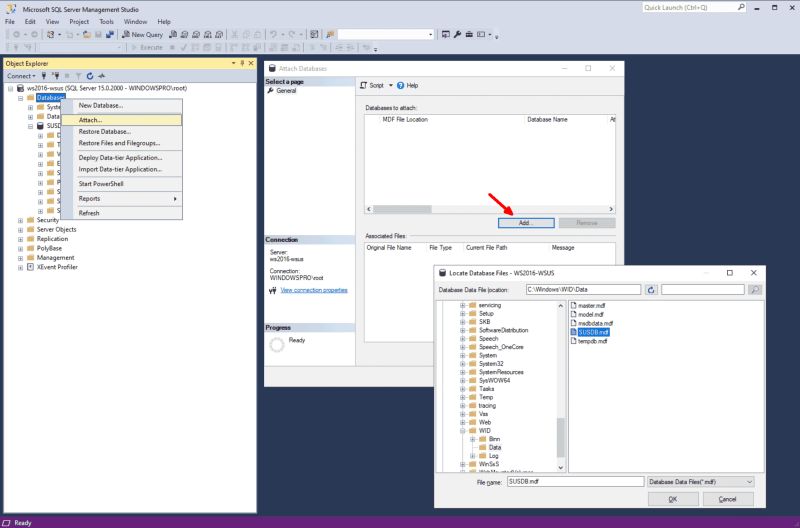The image size is (800, 528).
Task: Expand the PolyBase node
Action: (x=20, y=249)
